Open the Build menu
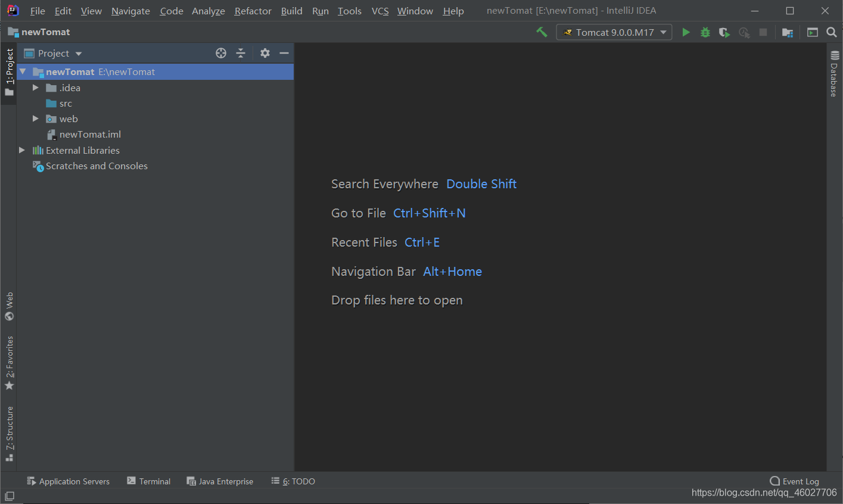Screen dimensions: 843x504 click(x=292, y=11)
